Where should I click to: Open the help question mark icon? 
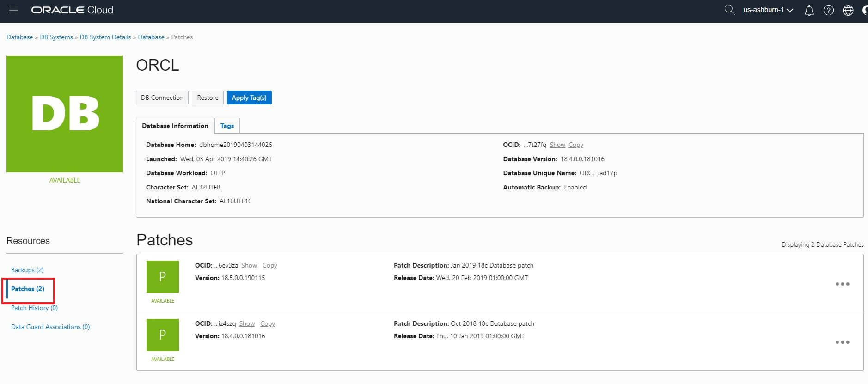(829, 10)
